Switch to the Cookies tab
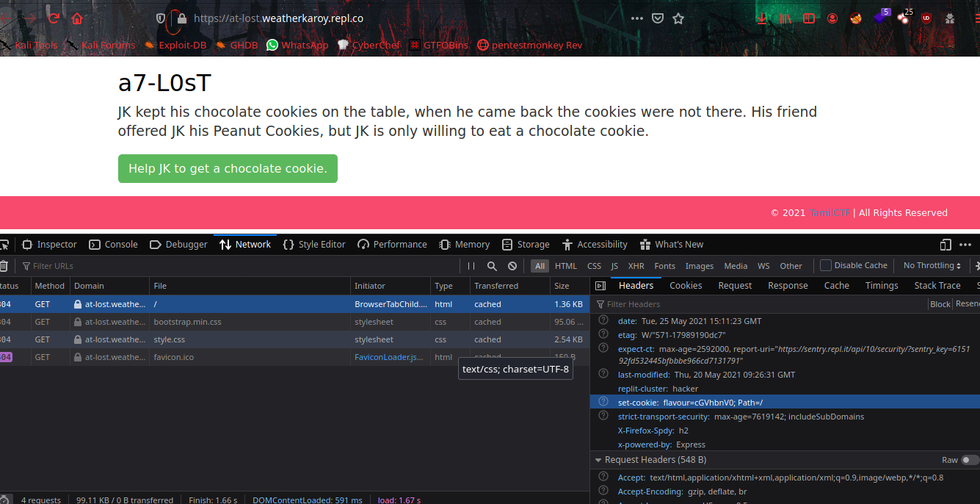 tap(686, 286)
